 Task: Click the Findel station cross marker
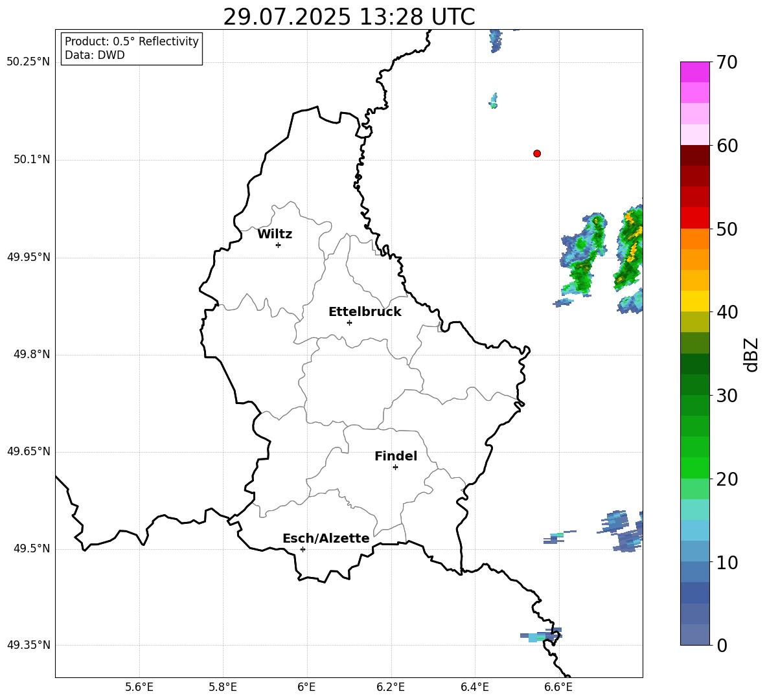click(395, 468)
